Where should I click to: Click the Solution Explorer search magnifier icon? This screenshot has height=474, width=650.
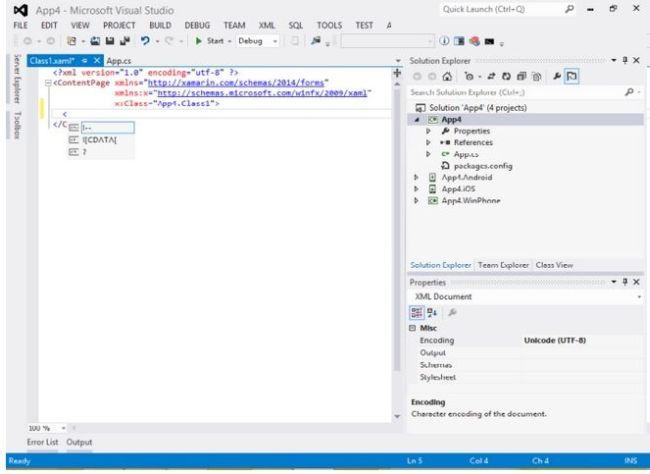click(x=629, y=92)
